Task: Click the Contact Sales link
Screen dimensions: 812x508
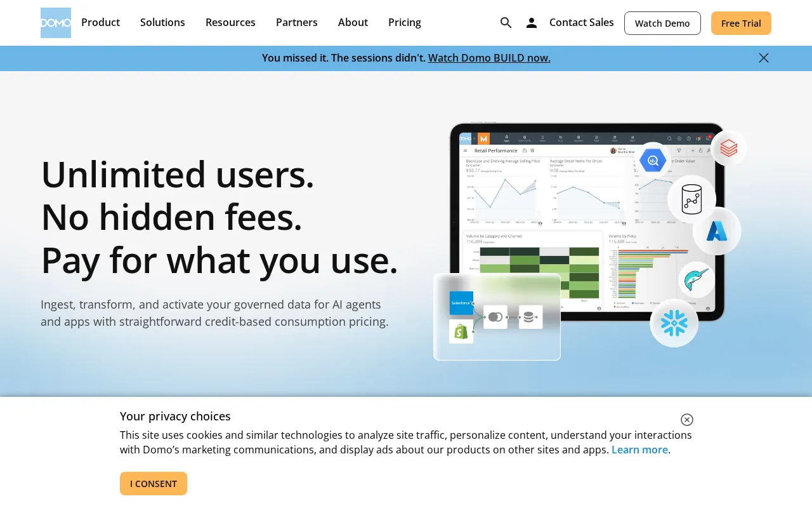Action: point(582,22)
